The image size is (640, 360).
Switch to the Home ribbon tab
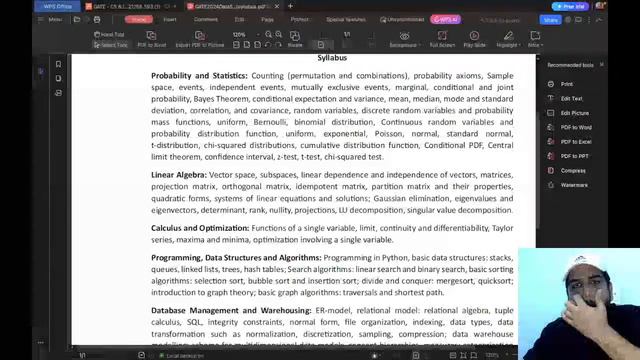(139, 19)
